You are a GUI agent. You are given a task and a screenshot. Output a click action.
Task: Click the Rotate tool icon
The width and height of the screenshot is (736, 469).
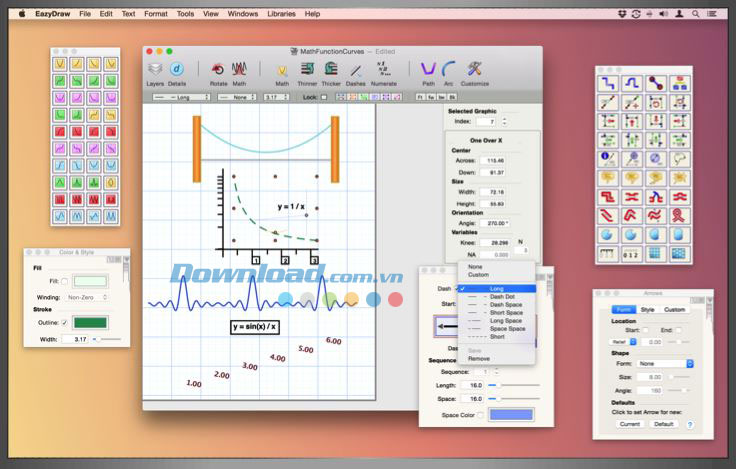218,69
